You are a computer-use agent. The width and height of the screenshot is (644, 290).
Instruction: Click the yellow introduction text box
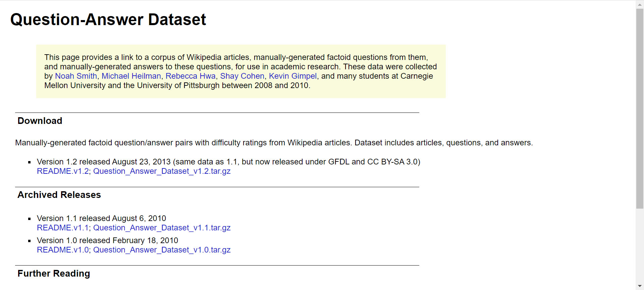point(241,71)
